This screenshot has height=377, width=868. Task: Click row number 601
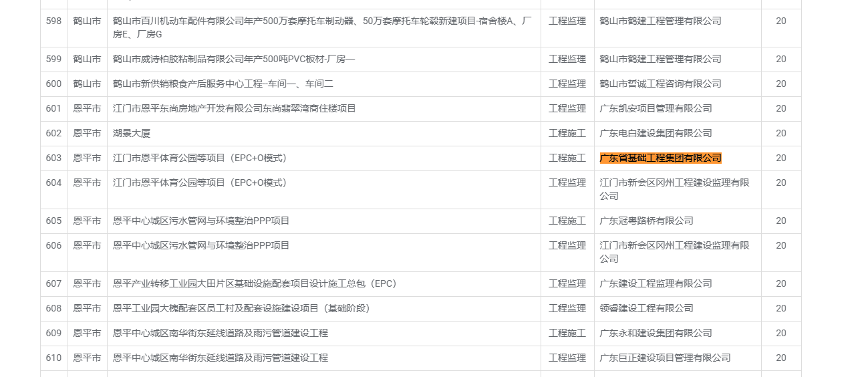point(53,109)
